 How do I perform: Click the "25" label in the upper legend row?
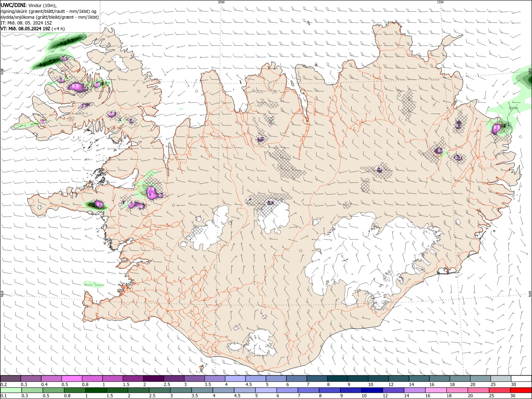click(493, 384)
